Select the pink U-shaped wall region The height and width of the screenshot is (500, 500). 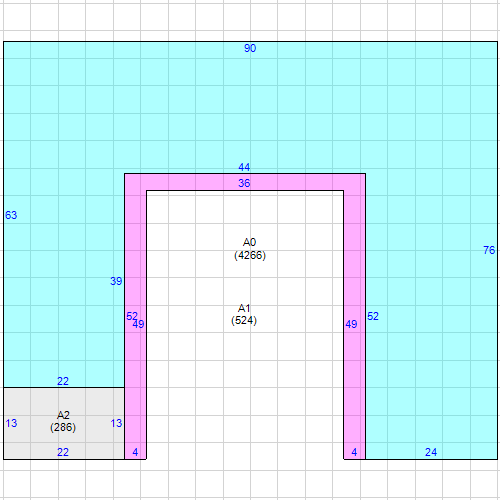[245, 182]
